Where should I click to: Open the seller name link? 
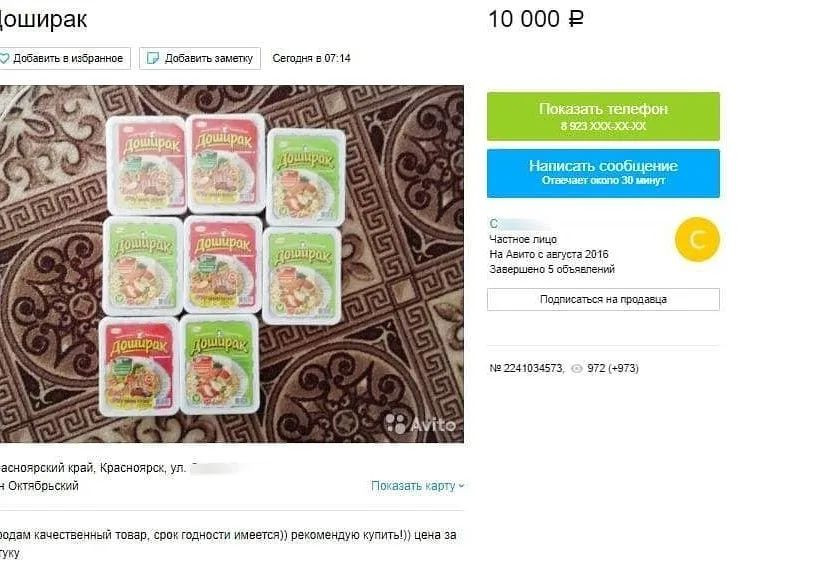pyautogui.click(x=517, y=224)
